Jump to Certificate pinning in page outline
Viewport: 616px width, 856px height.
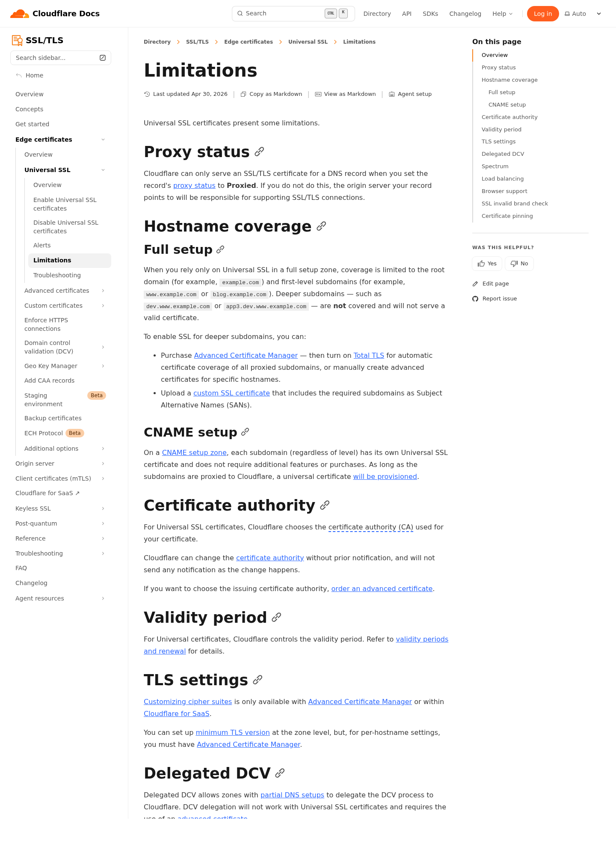click(507, 216)
